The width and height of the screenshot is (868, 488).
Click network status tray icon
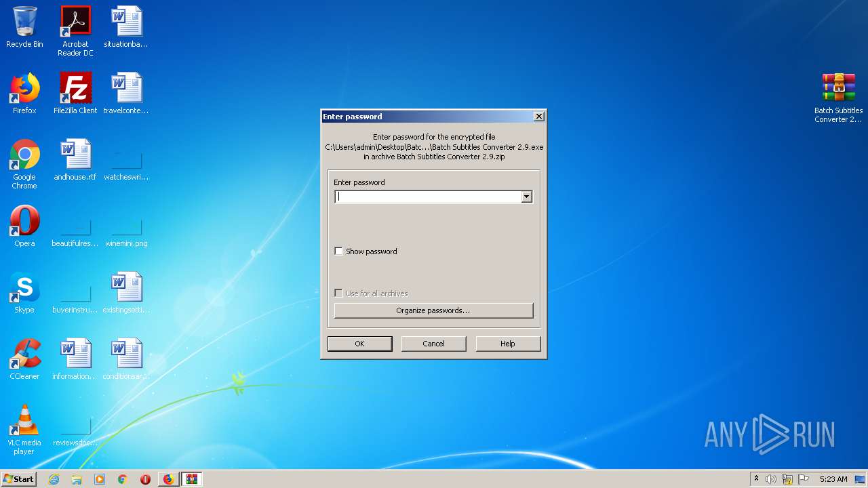click(787, 479)
